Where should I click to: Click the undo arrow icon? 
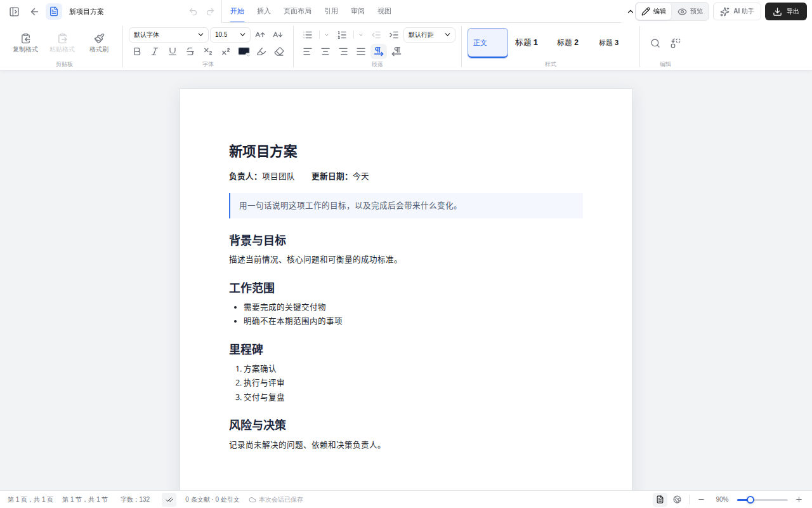[193, 11]
